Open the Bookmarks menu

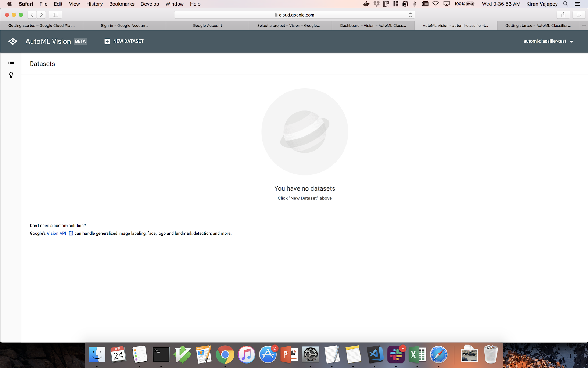pyautogui.click(x=122, y=4)
